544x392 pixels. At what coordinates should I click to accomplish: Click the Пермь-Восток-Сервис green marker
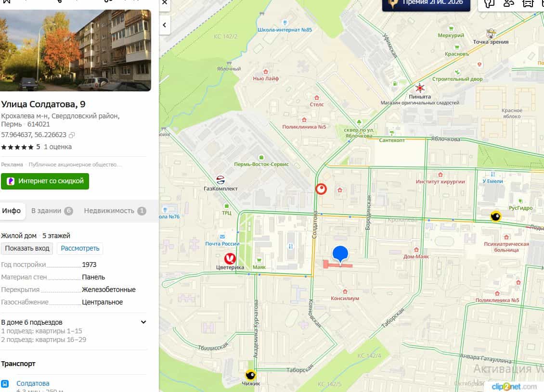(x=261, y=157)
